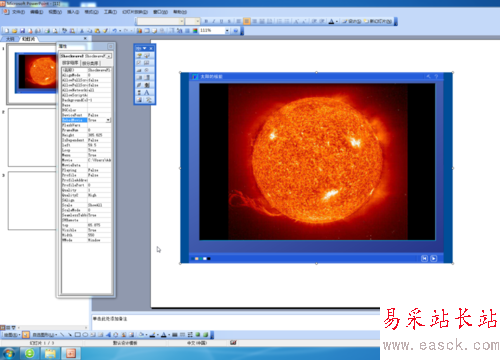Open the 帮助 menu

click(x=180, y=12)
